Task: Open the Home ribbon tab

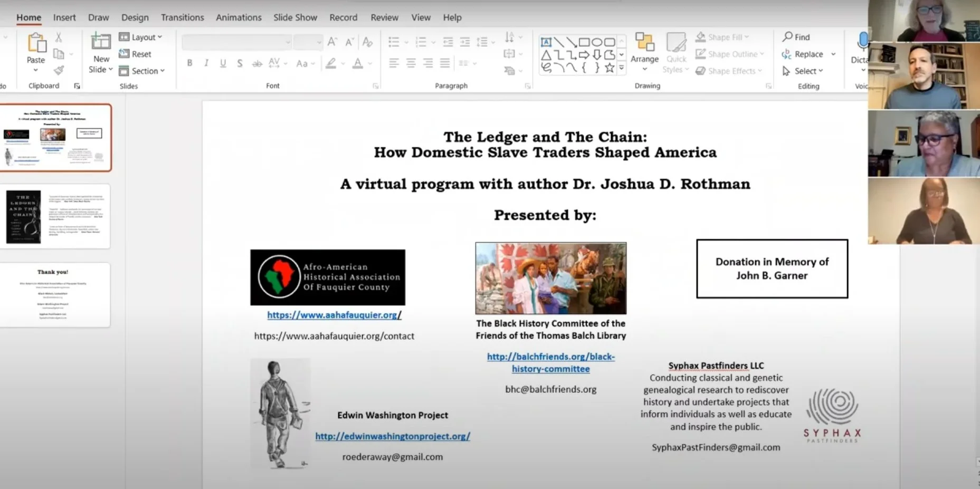Action: pyautogui.click(x=28, y=17)
